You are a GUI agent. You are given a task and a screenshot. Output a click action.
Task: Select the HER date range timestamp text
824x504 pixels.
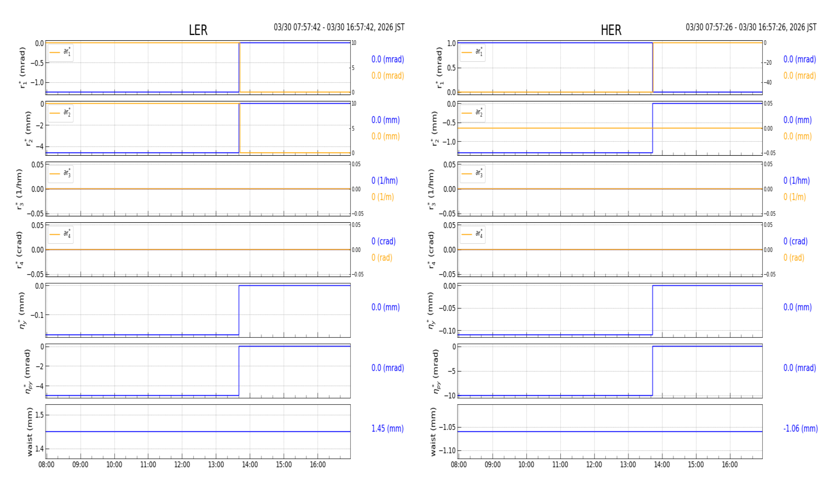click(x=750, y=27)
